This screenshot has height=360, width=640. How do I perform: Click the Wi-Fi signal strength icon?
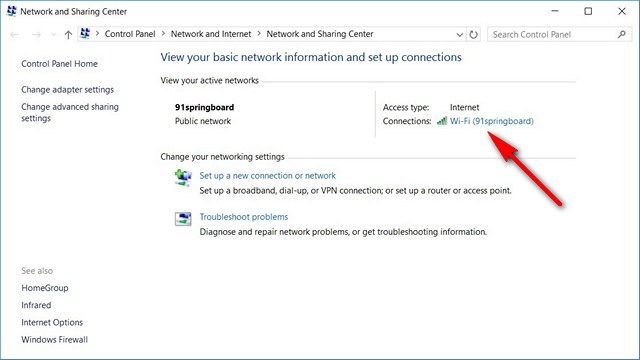(x=442, y=121)
